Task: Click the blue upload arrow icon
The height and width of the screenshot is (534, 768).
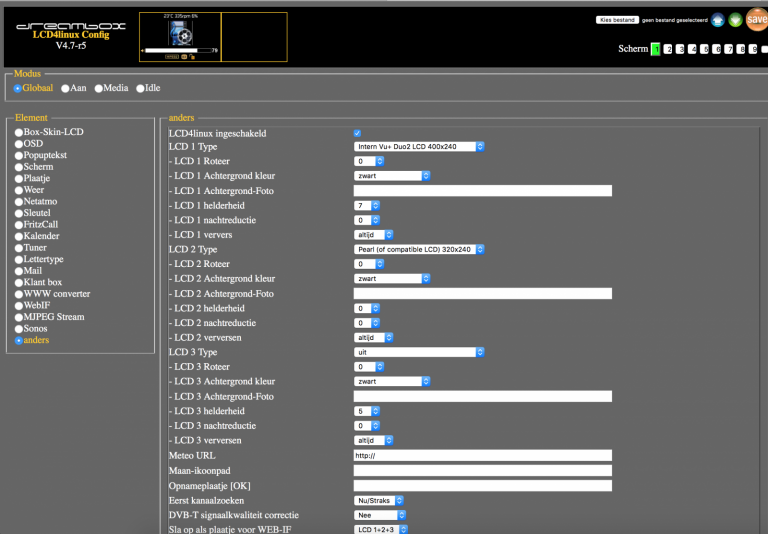Action: [717, 20]
